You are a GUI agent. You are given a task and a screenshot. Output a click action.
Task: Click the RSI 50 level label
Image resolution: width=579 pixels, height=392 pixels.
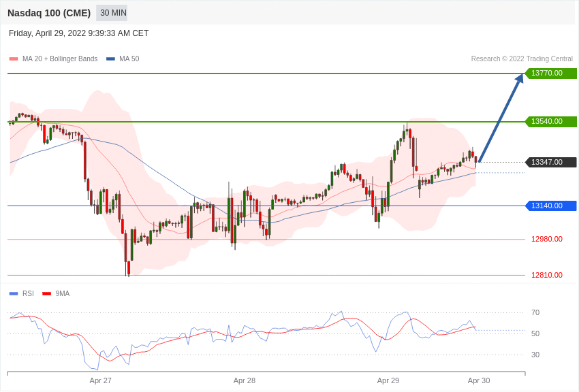click(x=535, y=333)
